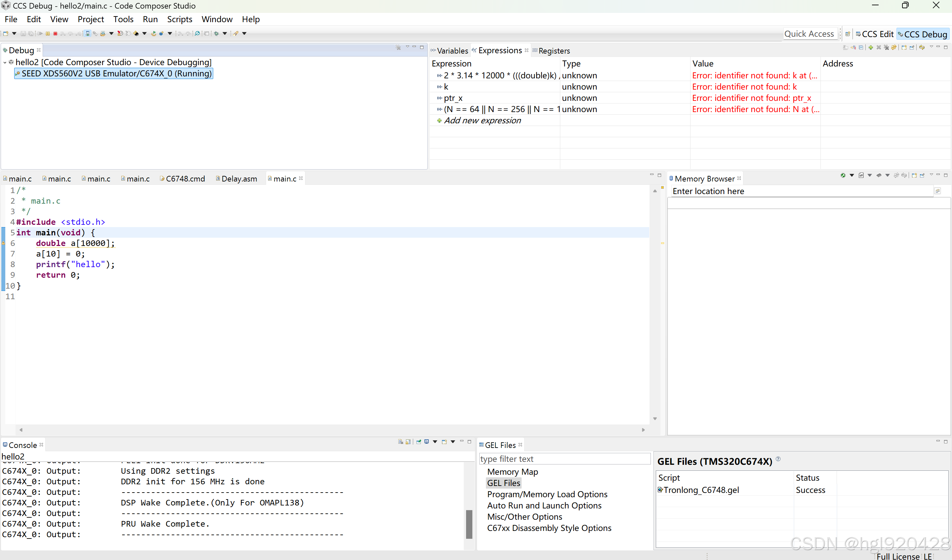
Task: Click Pin view icon in Expressions toolbar
Action: 912,48
